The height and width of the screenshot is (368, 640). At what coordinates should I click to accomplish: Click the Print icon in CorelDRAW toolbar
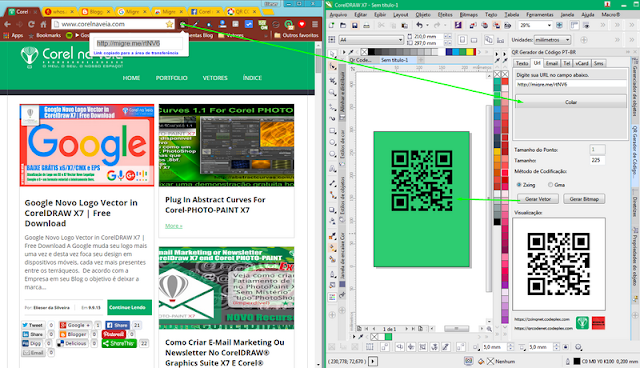click(x=367, y=25)
